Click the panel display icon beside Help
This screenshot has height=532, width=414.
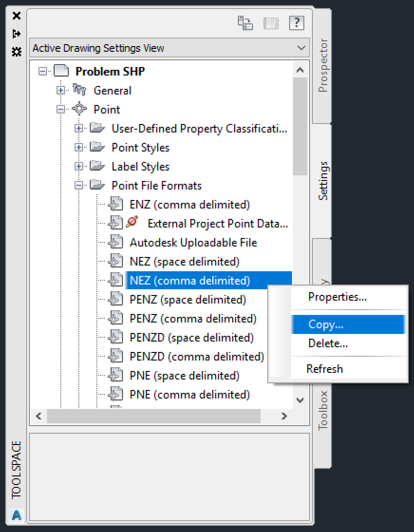271,23
